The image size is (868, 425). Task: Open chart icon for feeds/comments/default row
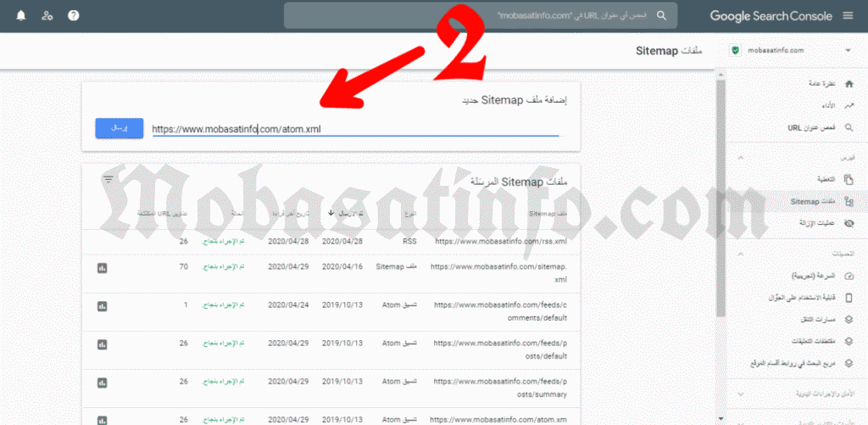(102, 306)
